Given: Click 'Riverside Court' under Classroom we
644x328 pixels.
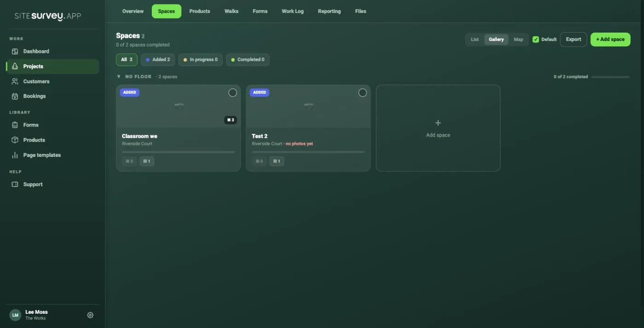Looking at the screenshot, I should pyautogui.click(x=137, y=144).
